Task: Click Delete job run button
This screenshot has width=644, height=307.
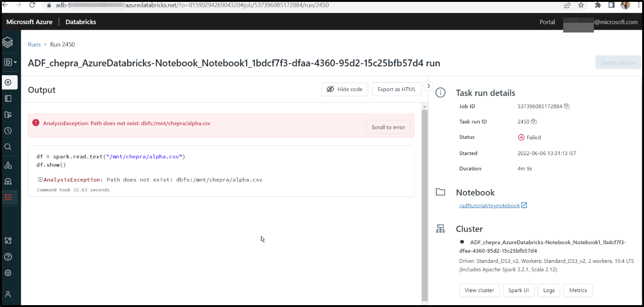Action: [618, 63]
